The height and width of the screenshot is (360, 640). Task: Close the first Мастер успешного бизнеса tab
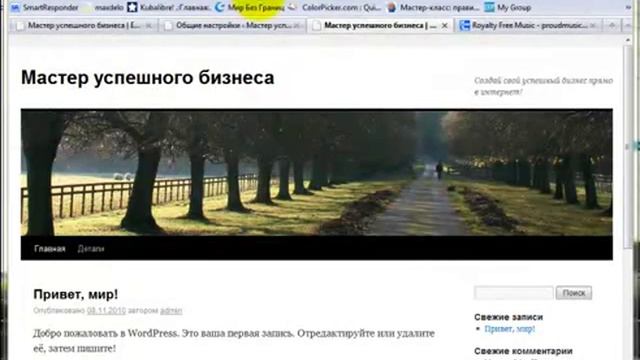click(149, 26)
